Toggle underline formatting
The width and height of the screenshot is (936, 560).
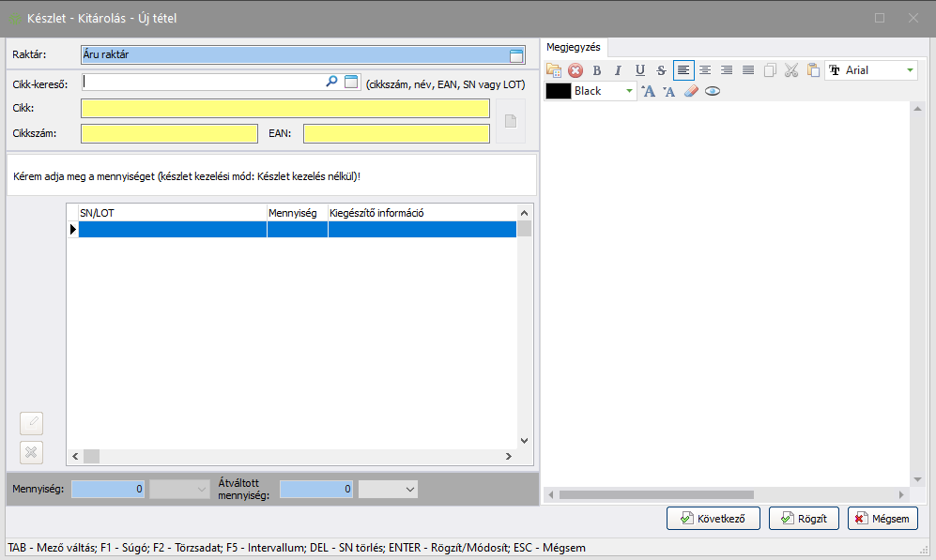point(640,70)
